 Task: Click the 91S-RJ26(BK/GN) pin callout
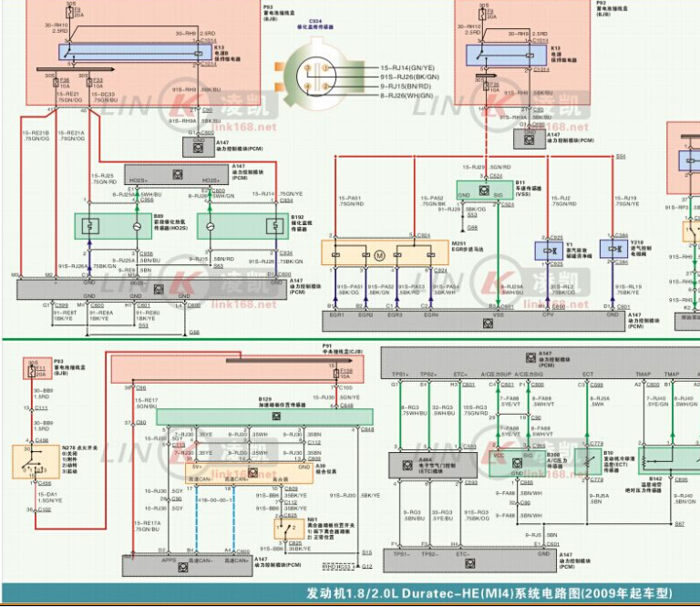409,77
